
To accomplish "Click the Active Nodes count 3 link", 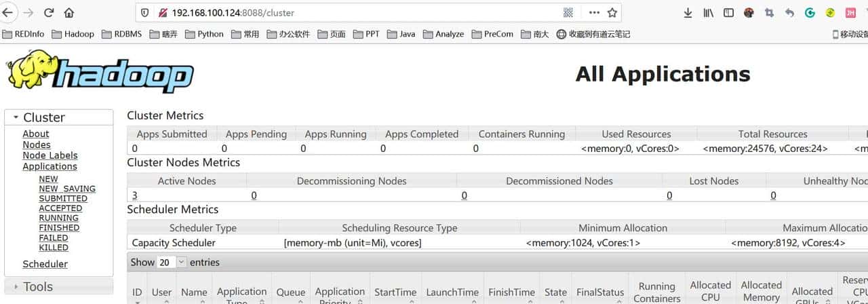I will (135, 195).
